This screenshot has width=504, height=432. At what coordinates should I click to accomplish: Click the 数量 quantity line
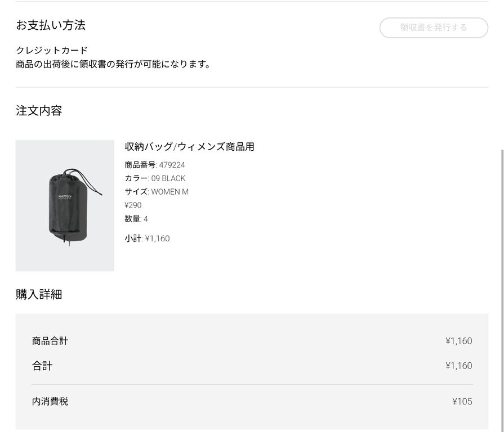[x=136, y=219]
